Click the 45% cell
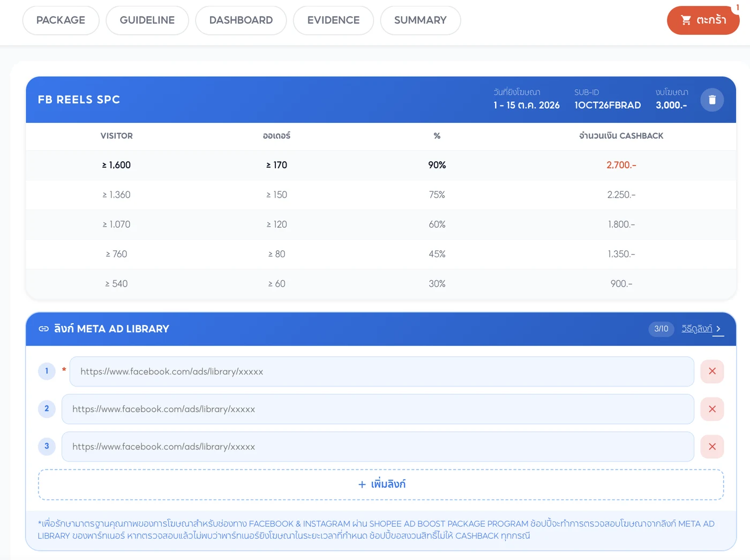 (437, 254)
